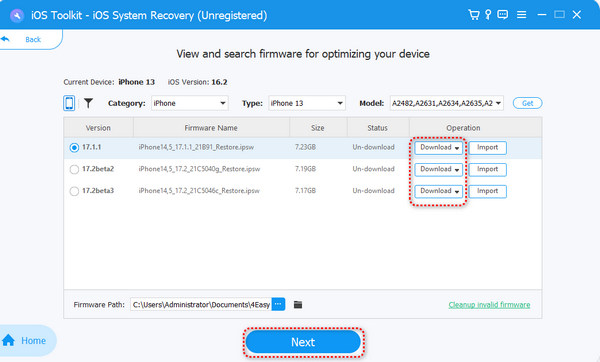The image size is (600, 362).
Task: Click Un-download status of 17.1.1 row
Action: click(x=373, y=147)
